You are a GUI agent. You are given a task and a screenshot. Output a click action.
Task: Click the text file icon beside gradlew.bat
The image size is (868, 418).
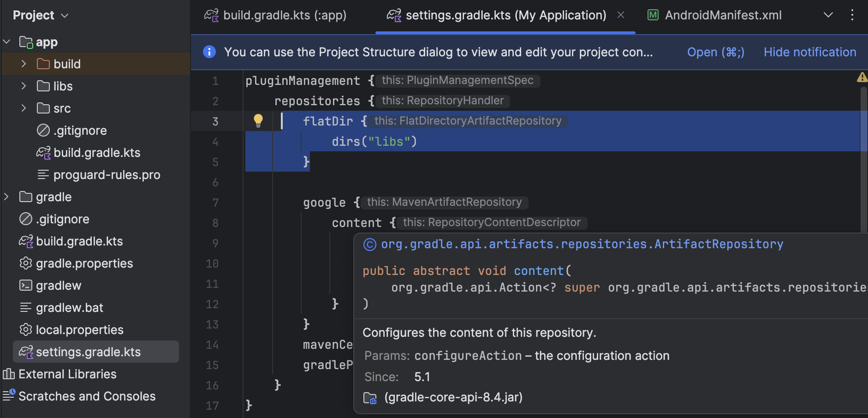(x=26, y=307)
